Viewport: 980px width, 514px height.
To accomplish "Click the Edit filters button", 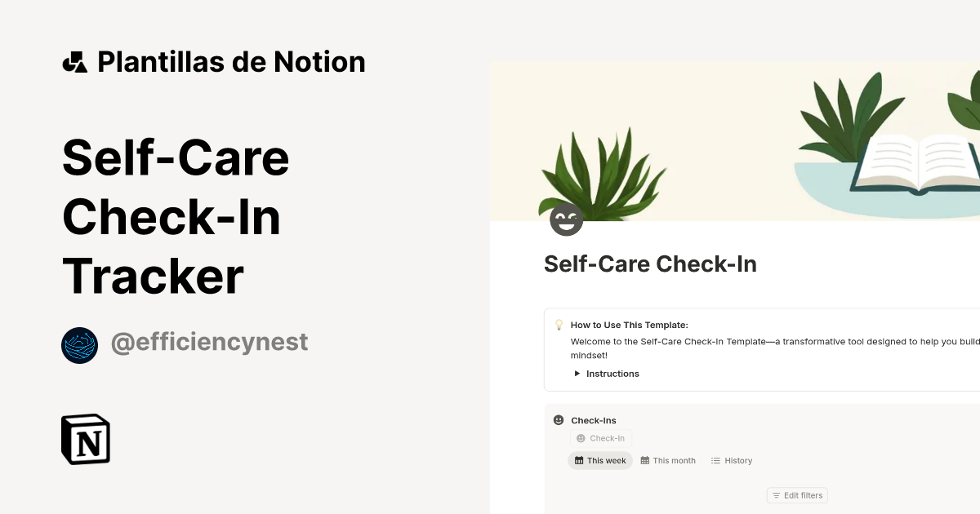I will (797, 495).
